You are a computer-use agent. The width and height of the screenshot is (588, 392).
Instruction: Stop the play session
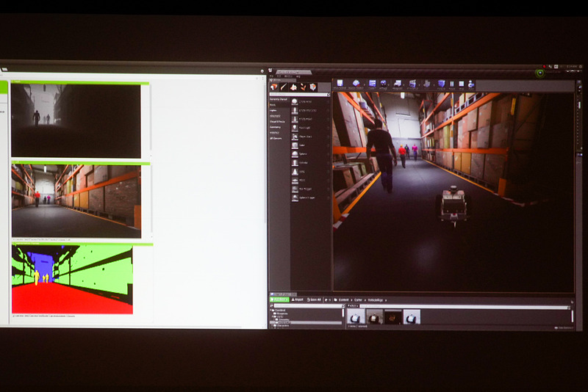(x=462, y=84)
